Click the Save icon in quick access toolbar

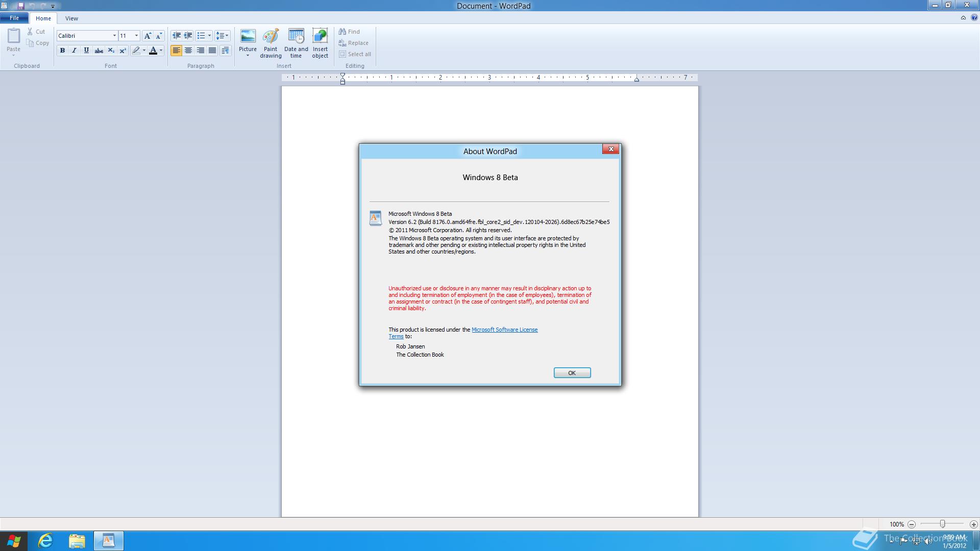click(21, 6)
